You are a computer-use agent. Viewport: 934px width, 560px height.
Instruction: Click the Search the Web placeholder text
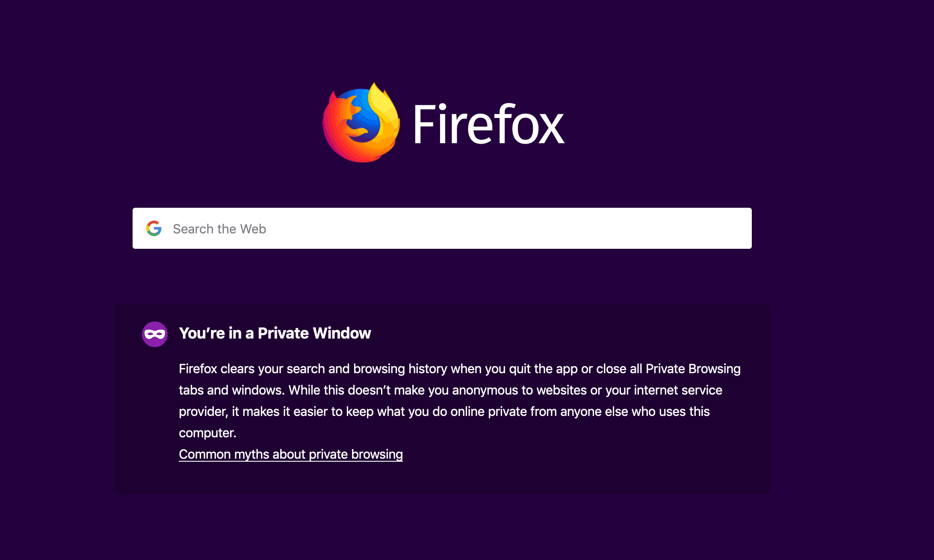219,229
